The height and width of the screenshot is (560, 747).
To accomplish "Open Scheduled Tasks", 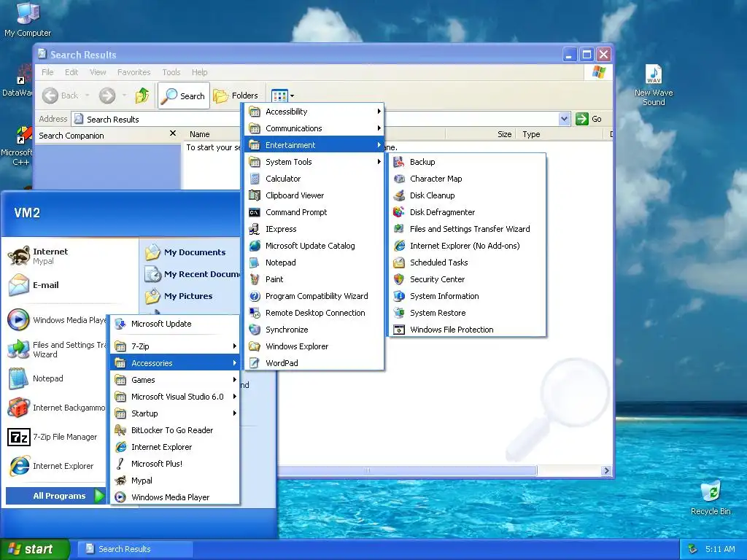I will [467, 262].
